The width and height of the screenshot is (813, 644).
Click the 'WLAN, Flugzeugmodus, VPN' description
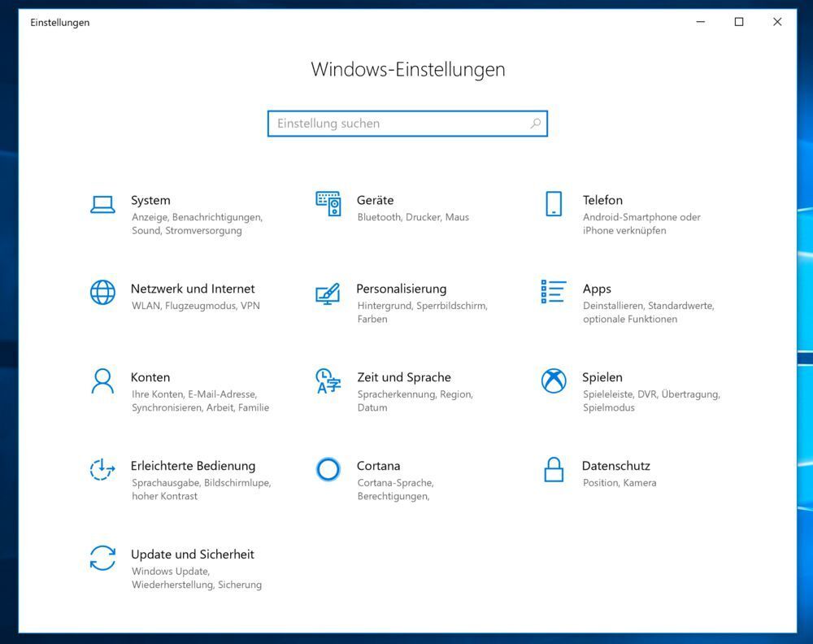(195, 306)
